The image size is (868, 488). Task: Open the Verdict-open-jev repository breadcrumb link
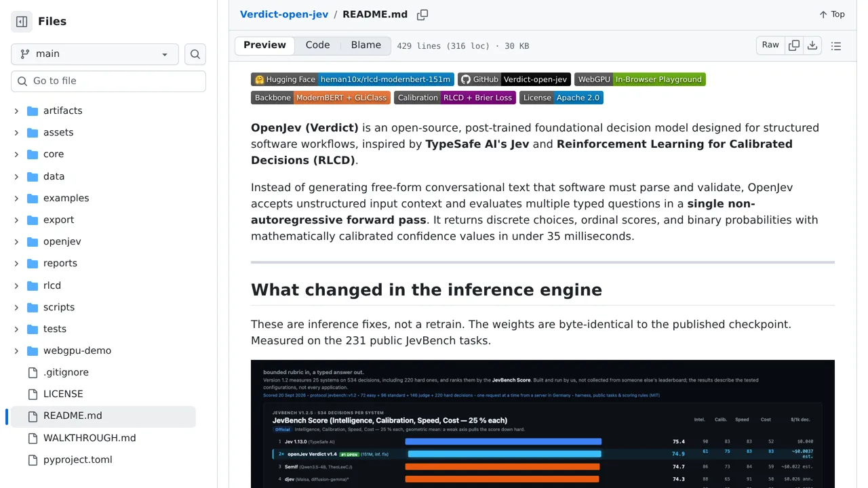pyautogui.click(x=284, y=14)
